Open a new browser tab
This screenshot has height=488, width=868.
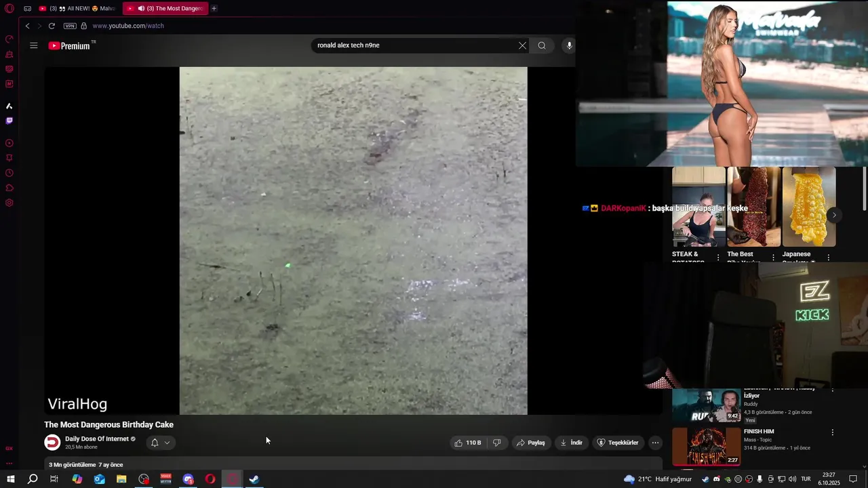click(x=214, y=9)
